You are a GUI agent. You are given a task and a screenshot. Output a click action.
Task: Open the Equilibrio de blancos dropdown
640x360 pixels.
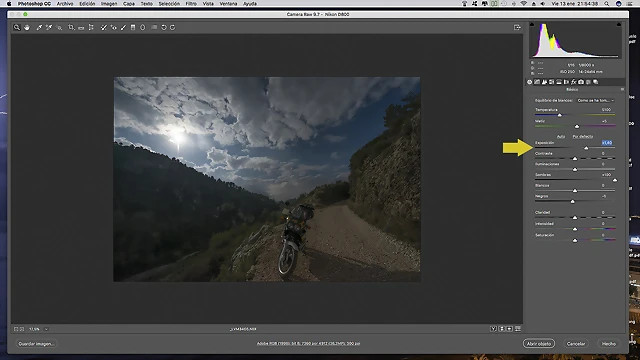click(x=596, y=100)
